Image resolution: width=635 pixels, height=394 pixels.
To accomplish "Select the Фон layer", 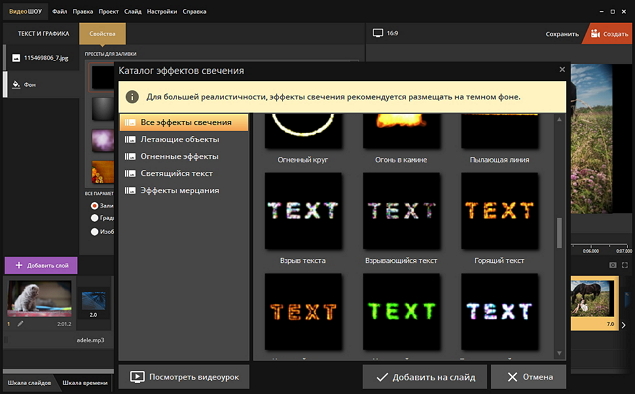I will click(x=41, y=84).
